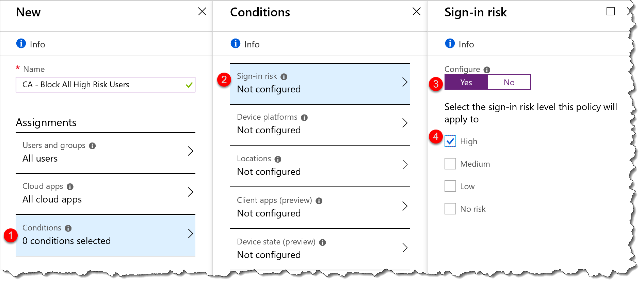The width and height of the screenshot is (644, 285).
Task: Check the Medium risk level checkbox
Action: (x=450, y=164)
